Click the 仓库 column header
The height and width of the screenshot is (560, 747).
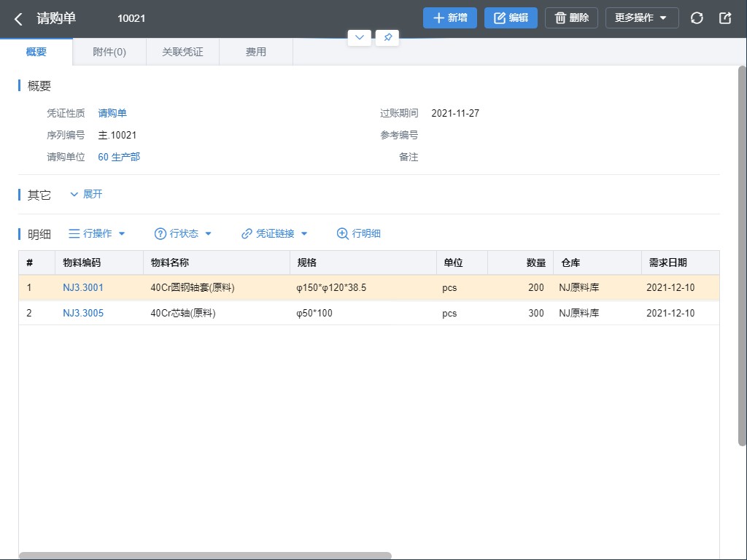[597, 262]
